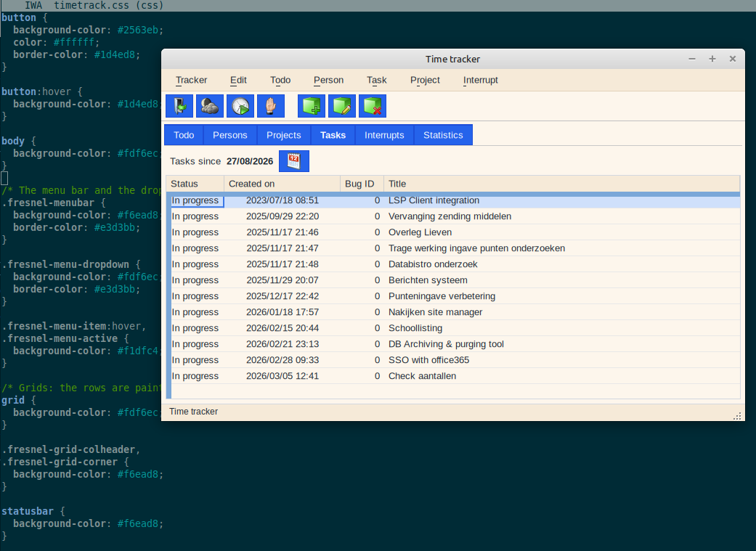Click the timetrack.css buffer name in editor header
756x551 pixels.
point(92,5)
